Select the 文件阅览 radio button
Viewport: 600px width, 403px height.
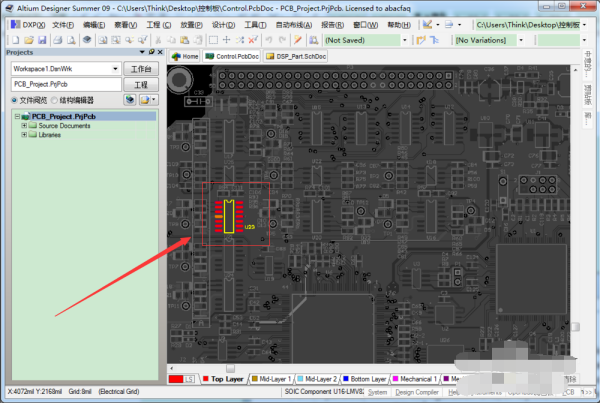14,100
